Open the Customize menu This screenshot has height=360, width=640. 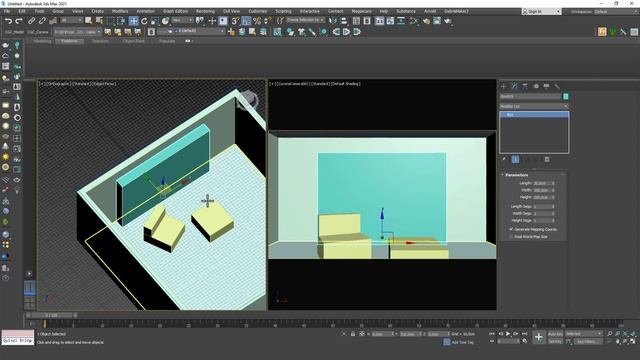(258, 11)
